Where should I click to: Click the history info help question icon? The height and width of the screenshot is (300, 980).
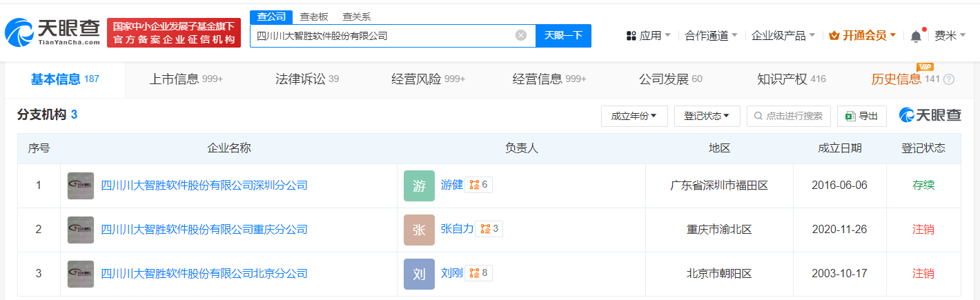point(949,79)
